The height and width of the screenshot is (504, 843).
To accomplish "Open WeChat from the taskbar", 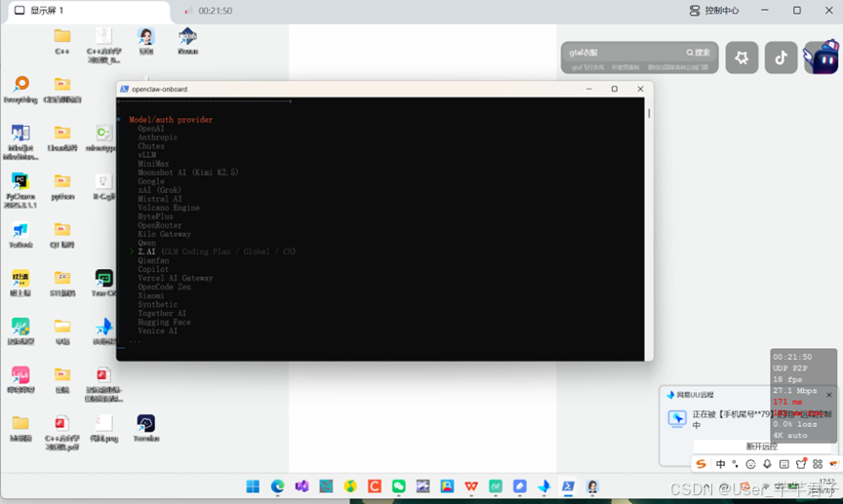I will 398,486.
